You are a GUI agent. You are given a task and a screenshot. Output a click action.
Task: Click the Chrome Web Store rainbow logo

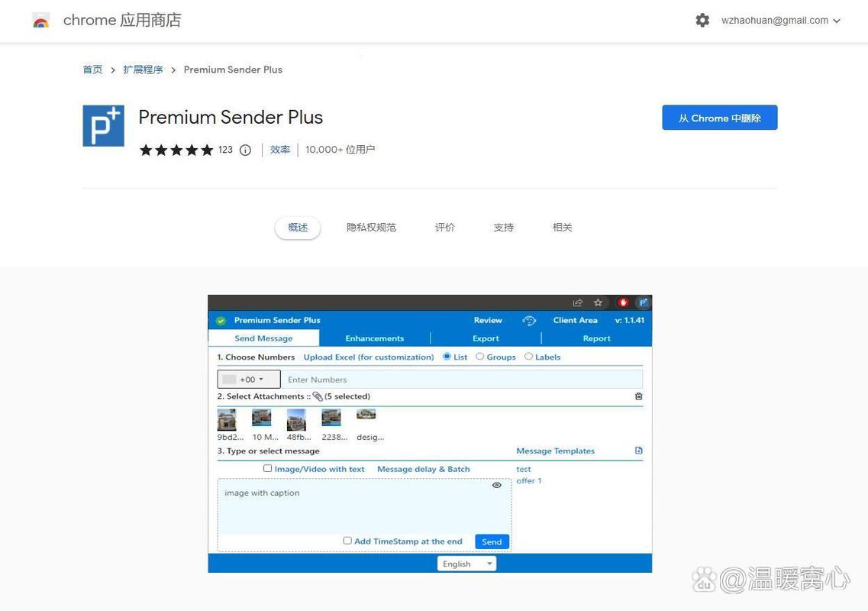pyautogui.click(x=41, y=21)
